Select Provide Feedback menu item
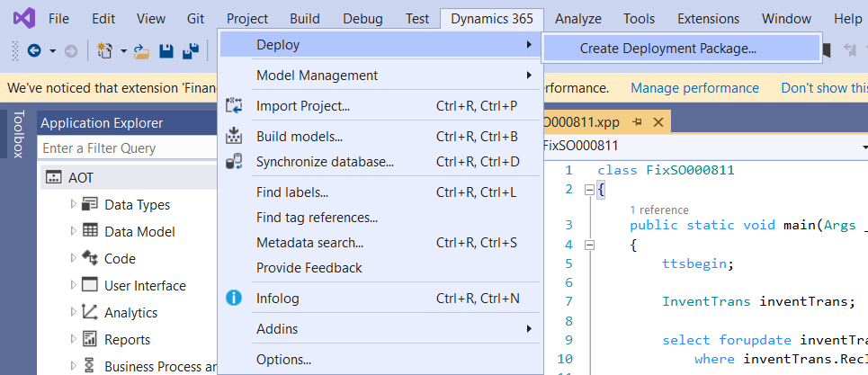 pos(380,268)
